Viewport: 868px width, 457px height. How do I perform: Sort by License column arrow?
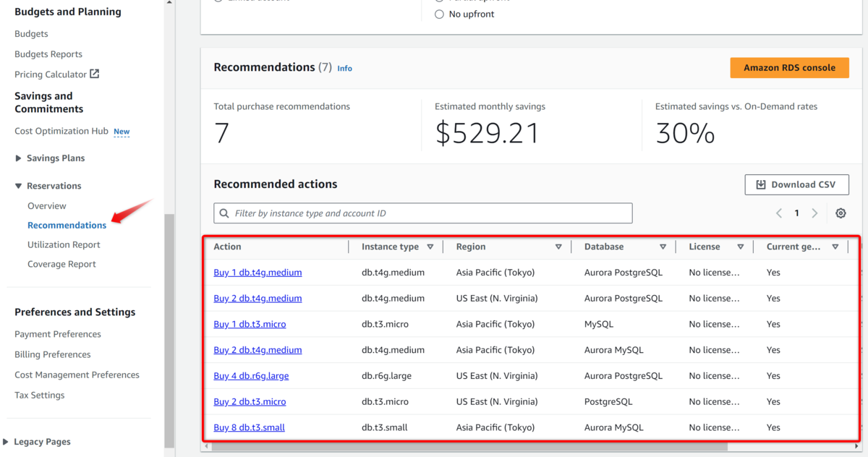tap(741, 247)
